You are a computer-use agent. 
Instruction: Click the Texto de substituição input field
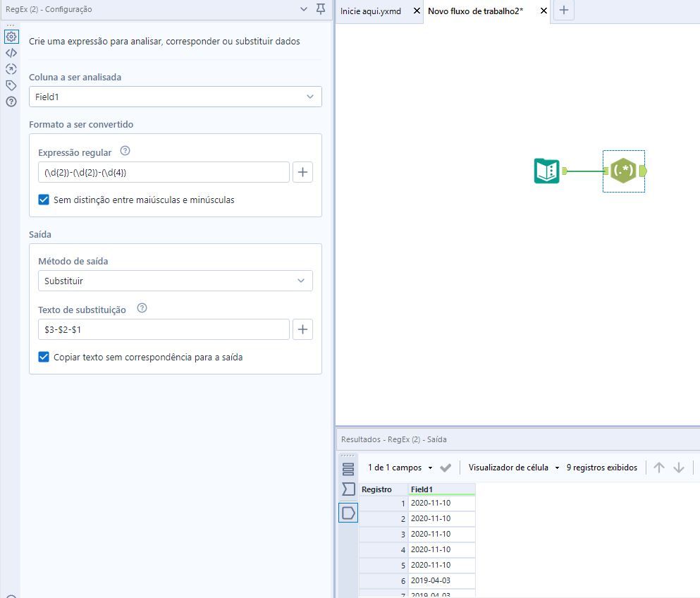click(164, 329)
